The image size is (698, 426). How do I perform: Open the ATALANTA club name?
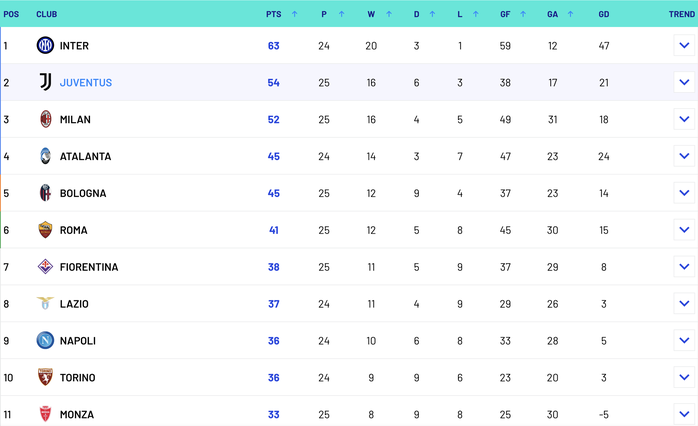point(85,157)
